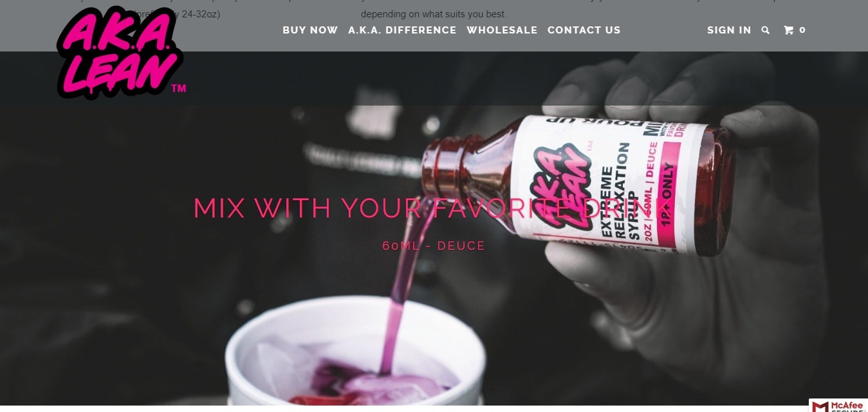Image resolution: width=868 pixels, height=412 pixels.
Task: Open the A.K.A. DIFFERENCE page
Action: pos(402,30)
